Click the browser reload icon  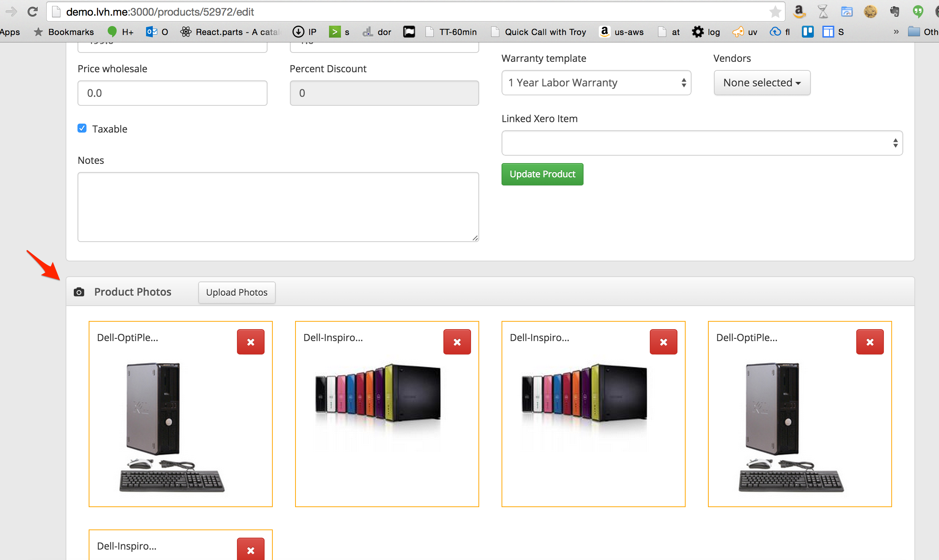32,12
